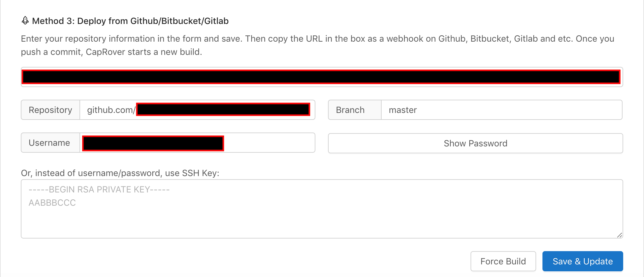Click the Username label

(49, 143)
